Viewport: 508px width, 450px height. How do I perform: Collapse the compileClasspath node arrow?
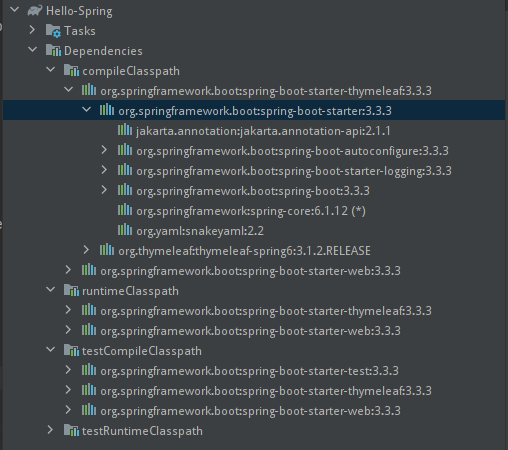(x=51, y=70)
